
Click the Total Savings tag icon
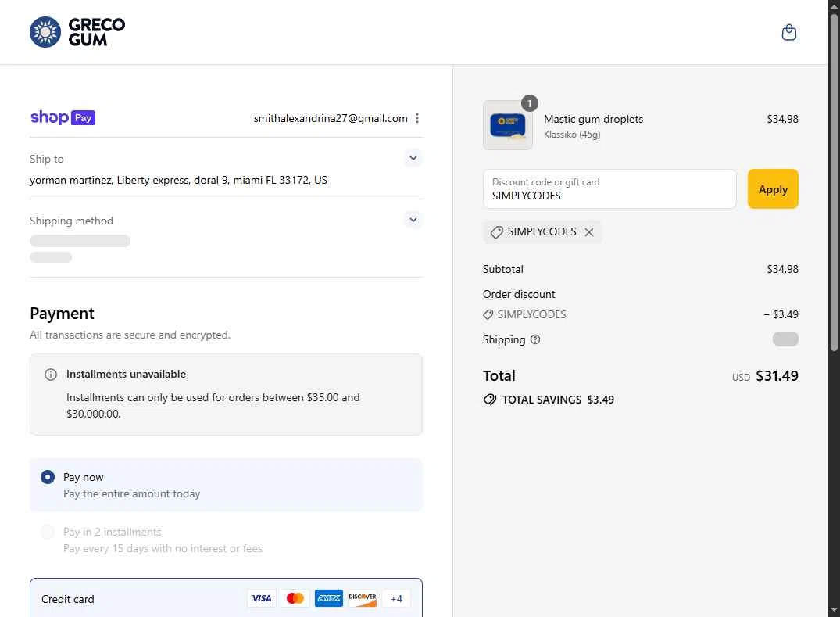[x=490, y=400]
